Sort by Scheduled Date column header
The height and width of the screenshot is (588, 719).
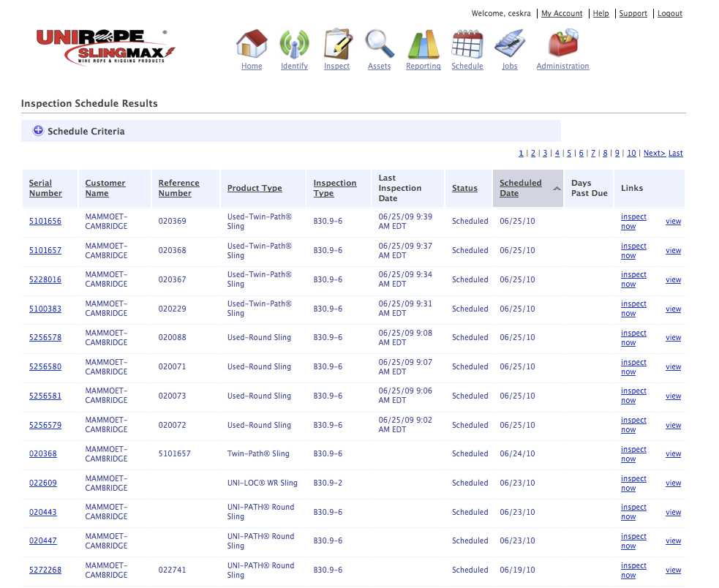click(x=520, y=188)
